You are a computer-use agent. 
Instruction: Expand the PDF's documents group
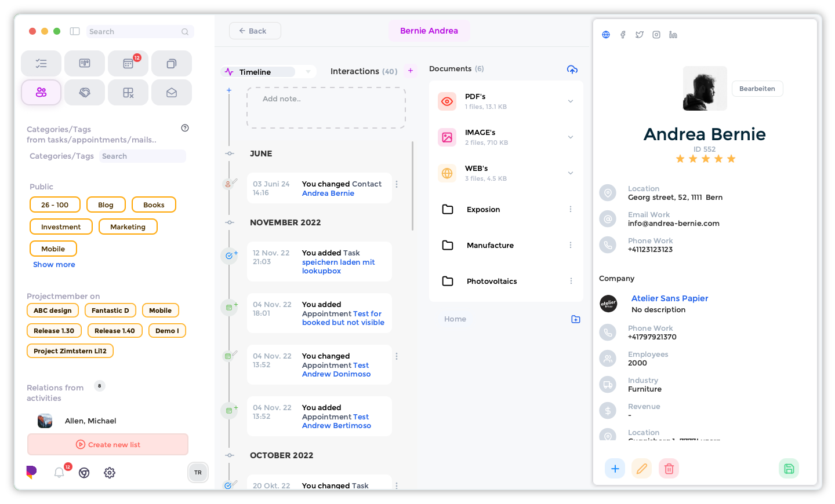point(570,101)
